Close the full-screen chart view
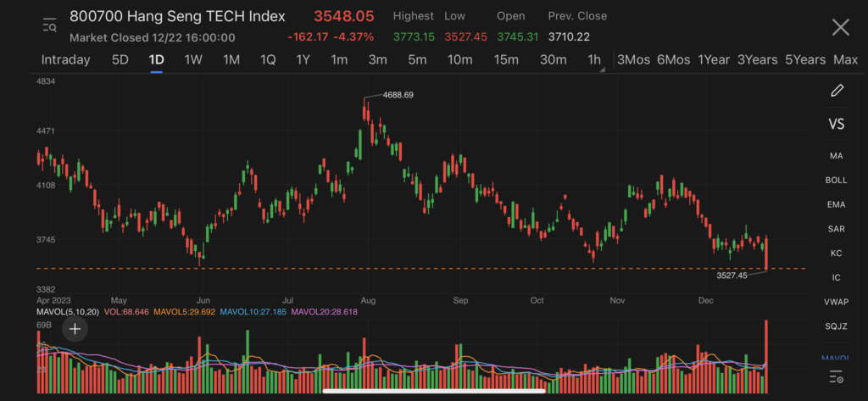868x401 pixels. click(840, 27)
